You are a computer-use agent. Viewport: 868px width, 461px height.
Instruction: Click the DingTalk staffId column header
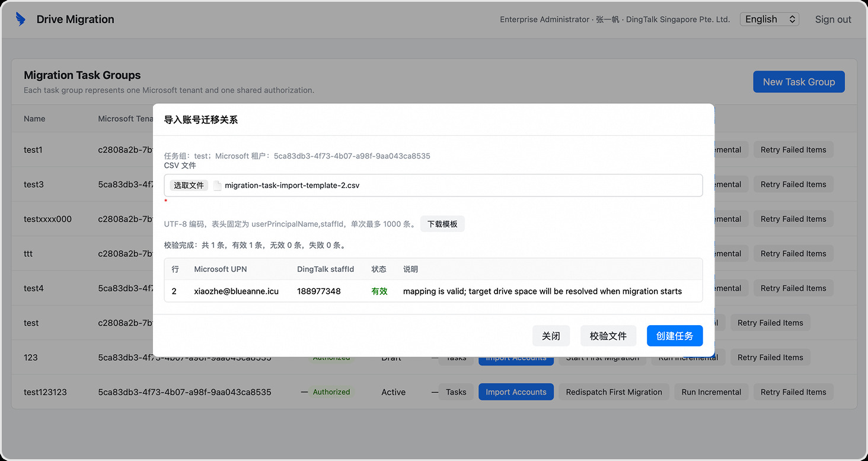325,269
